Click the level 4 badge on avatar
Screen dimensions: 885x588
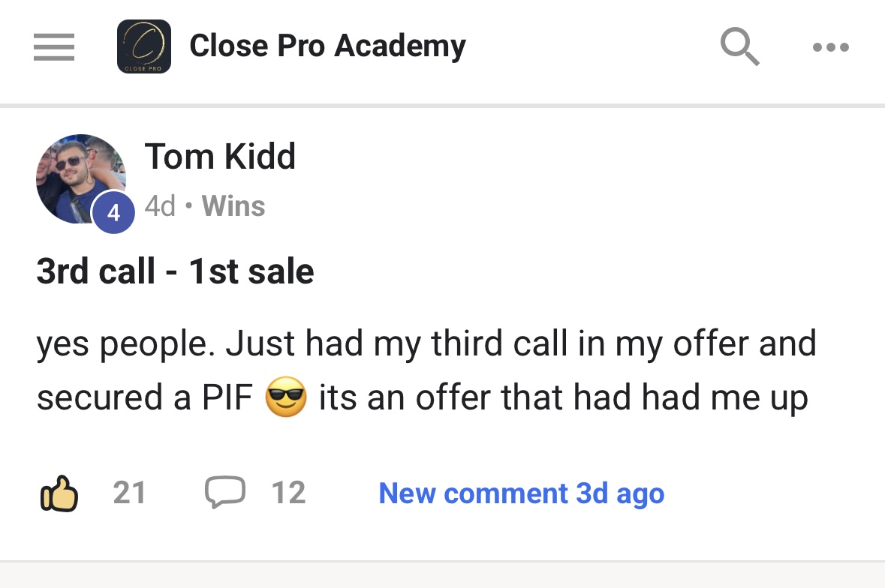click(x=113, y=213)
